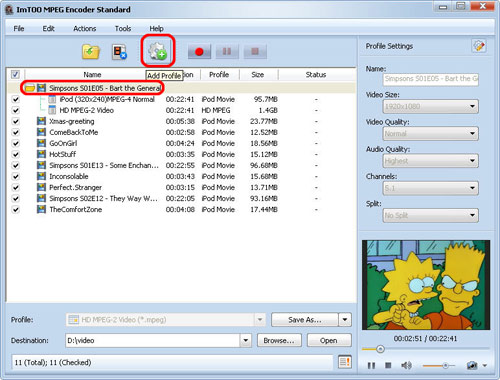Click the film icon of Perfect.Stranger
Screen dimensions: 500x380
click(x=41, y=187)
